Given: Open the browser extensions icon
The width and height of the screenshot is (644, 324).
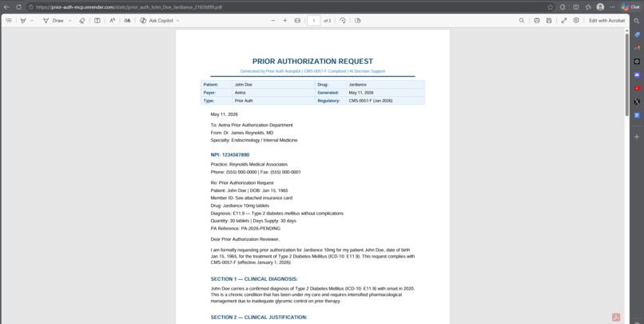Looking at the screenshot, I should [563, 7].
